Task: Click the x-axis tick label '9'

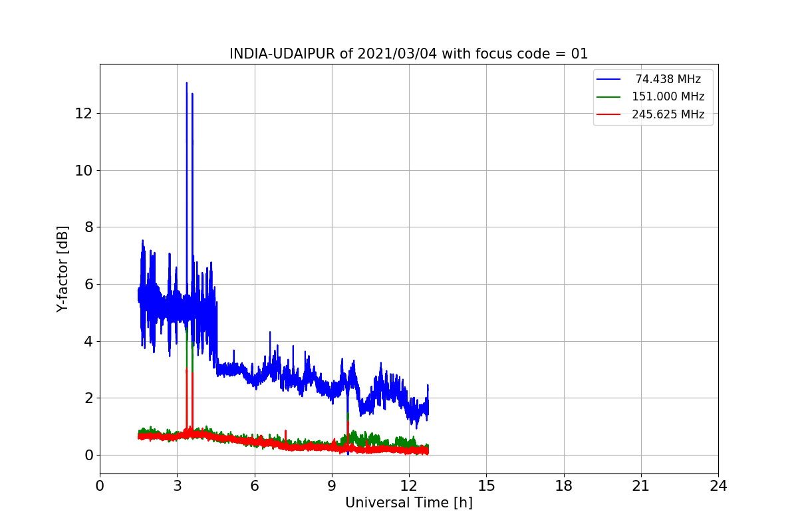Action: tap(332, 486)
